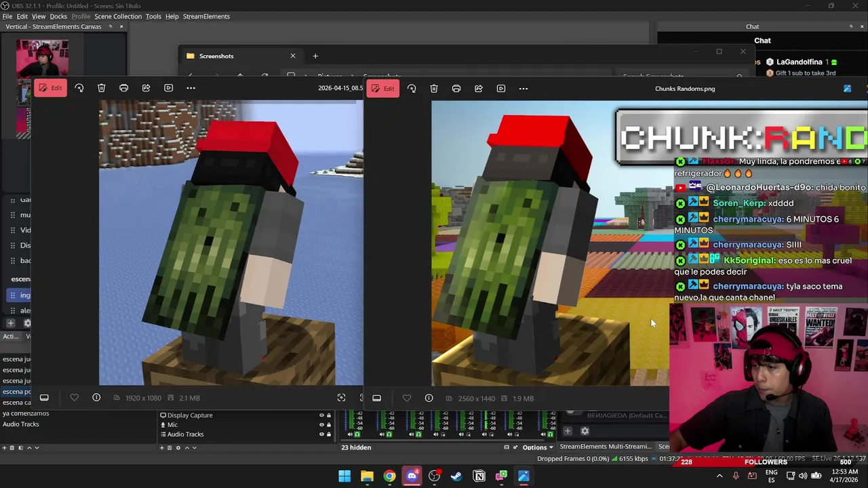Open File Explorer from taskbar
Image resolution: width=868 pixels, height=488 pixels.
pos(367,476)
